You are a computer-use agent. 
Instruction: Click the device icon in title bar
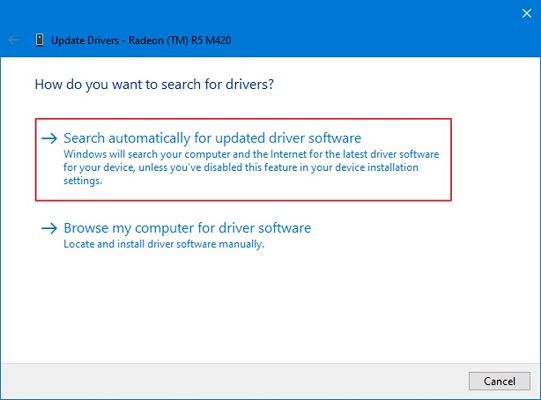40,40
